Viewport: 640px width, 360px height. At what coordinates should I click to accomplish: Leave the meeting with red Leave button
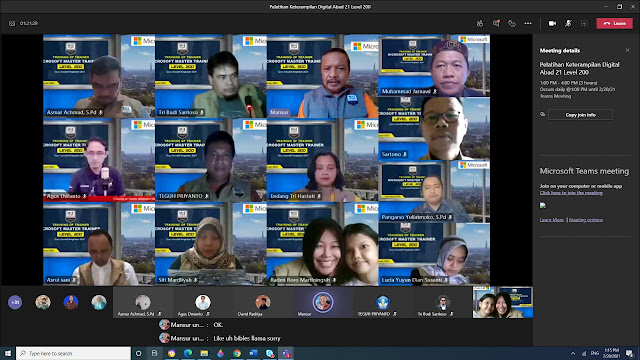click(x=614, y=24)
